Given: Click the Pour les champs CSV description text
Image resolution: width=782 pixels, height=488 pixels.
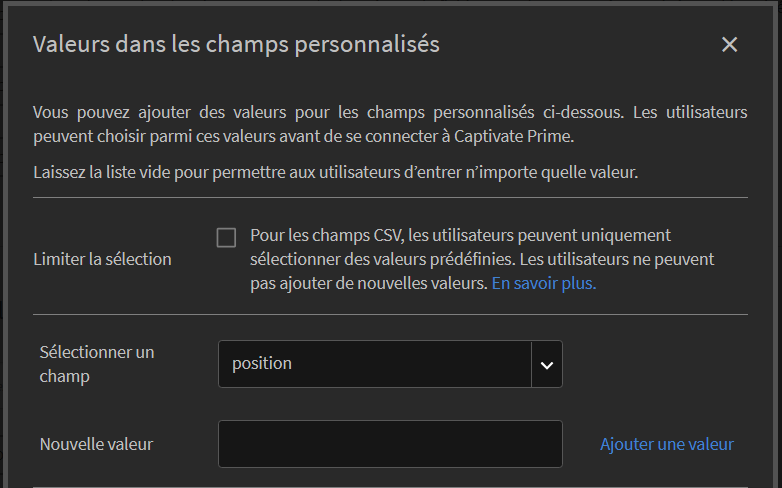Looking at the screenshot, I should 460,235.
